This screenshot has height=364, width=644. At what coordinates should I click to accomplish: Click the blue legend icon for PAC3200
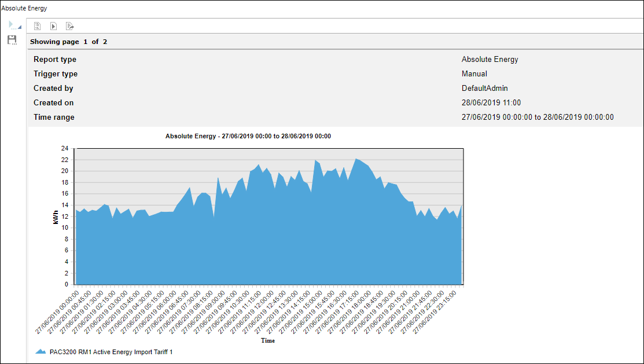click(41, 351)
